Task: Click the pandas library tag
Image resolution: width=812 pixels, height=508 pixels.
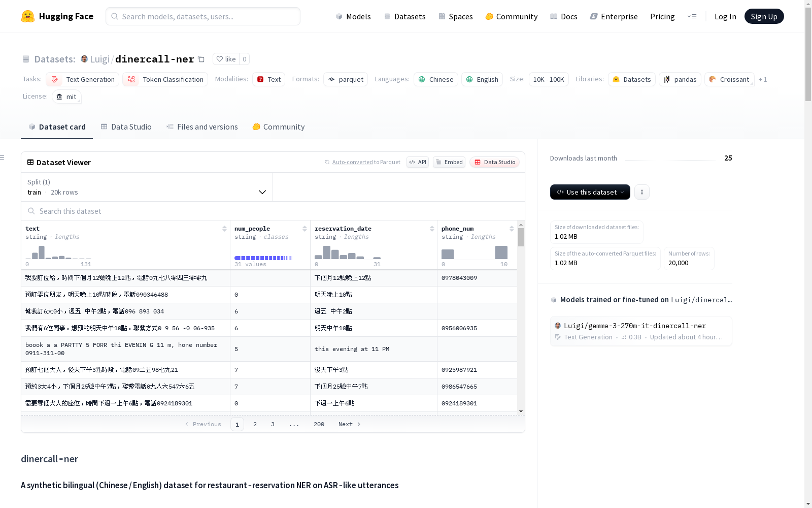Action: (x=680, y=79)
